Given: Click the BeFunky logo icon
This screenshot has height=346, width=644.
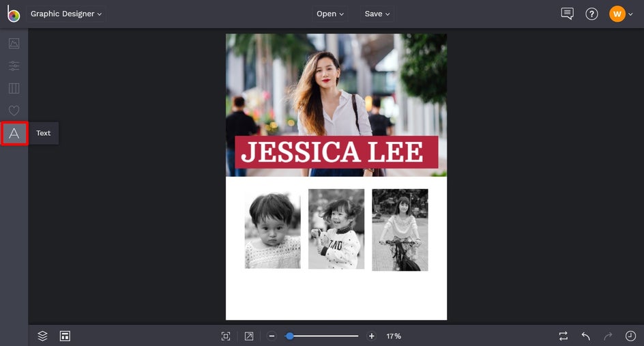Looking at the screenshot, I should click(14, 14).
